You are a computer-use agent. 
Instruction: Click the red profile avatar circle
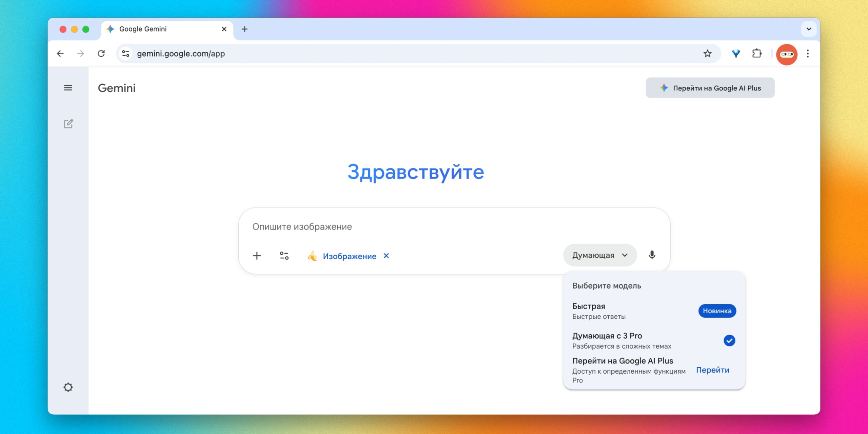(787, 54)
